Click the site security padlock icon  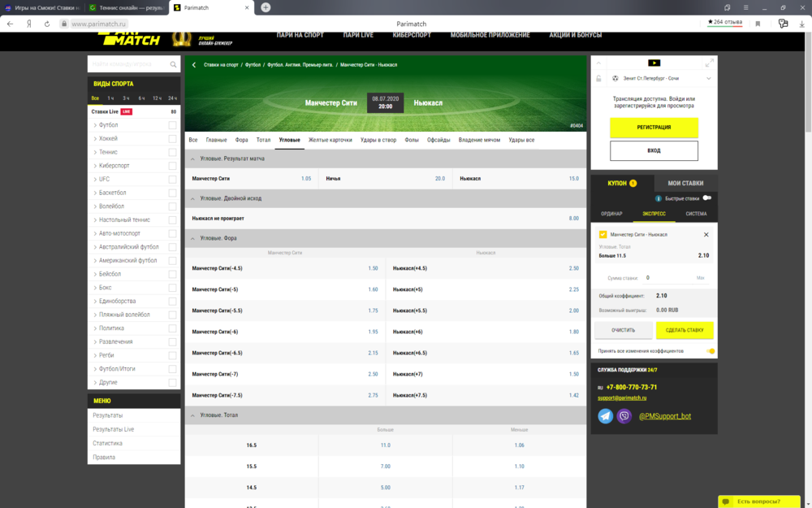click(x=63, y=24)
